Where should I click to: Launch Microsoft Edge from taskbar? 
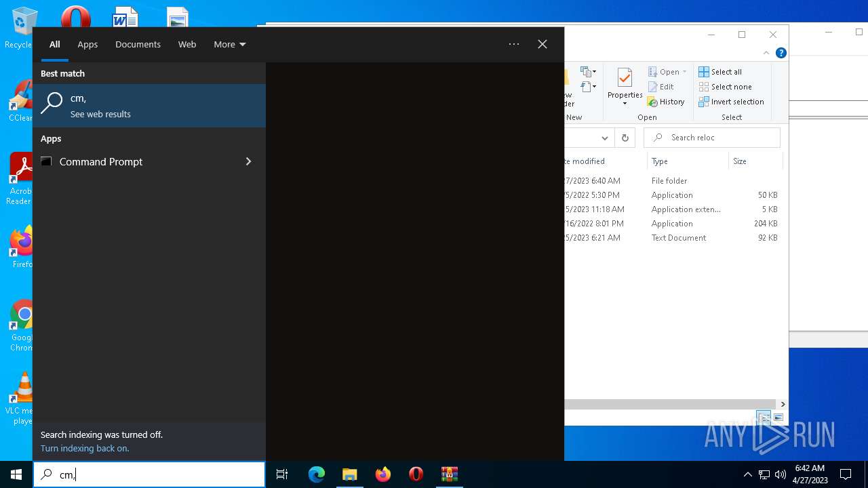pyautogui.click(x=317, y=474)
